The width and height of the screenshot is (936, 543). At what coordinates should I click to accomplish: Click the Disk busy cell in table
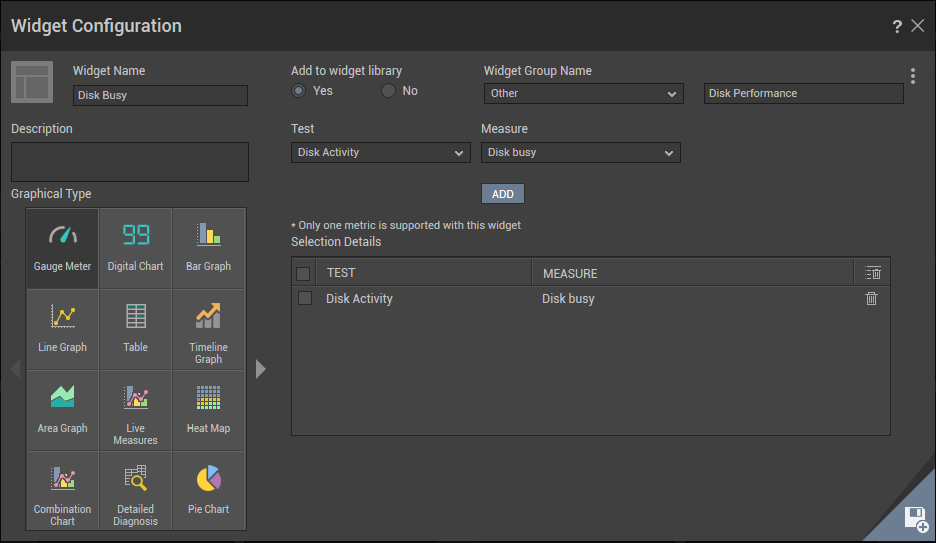[x=568, y=298]
